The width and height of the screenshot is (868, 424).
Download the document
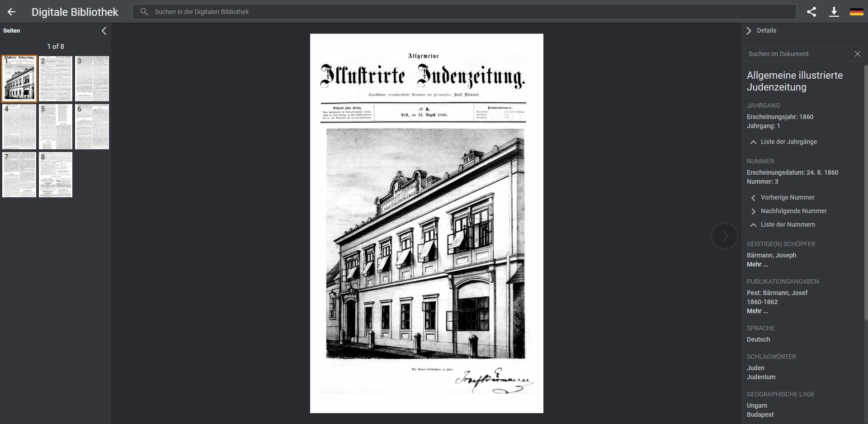[x=834, y=12]
